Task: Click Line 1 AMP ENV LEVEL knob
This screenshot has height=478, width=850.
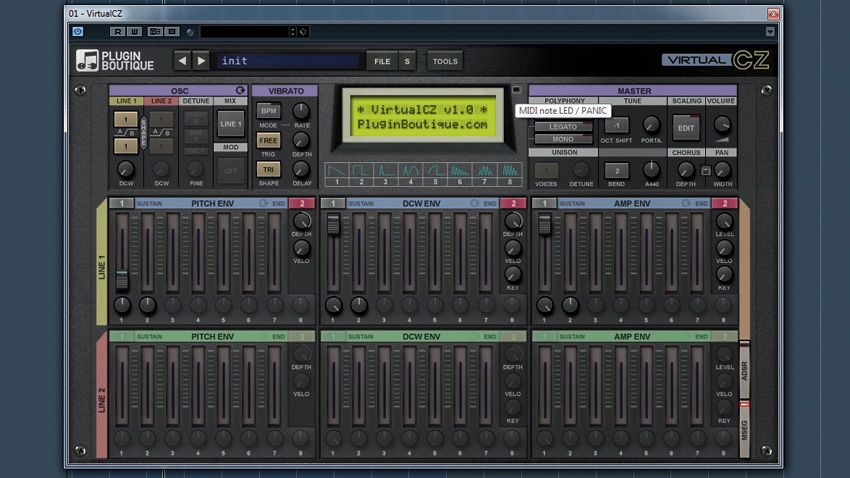Action: click(x=724, y=221)
